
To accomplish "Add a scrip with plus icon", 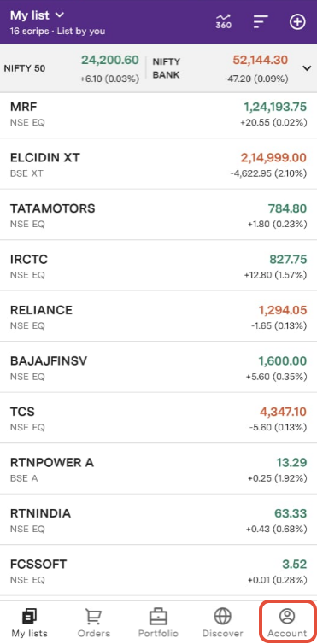I will coord(297,21).
